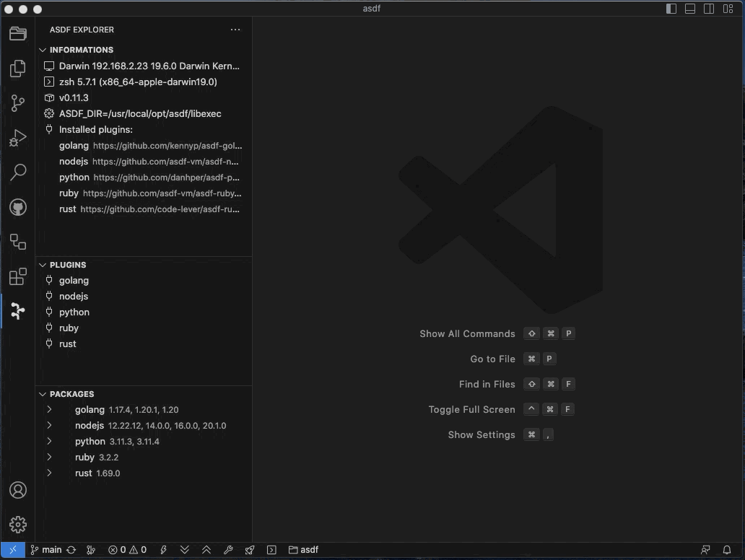This screenshot has height=560, width=745.
Task: Open the Source Control view
Action: 18,103
